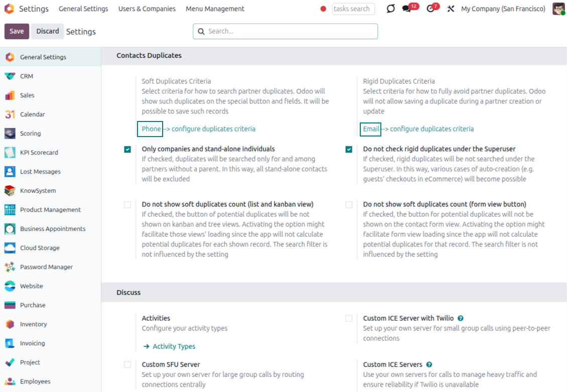Click the help icon next to Custom ICE Servers
567x392 pixels.
pyautogui.click(x=429, y=364)
